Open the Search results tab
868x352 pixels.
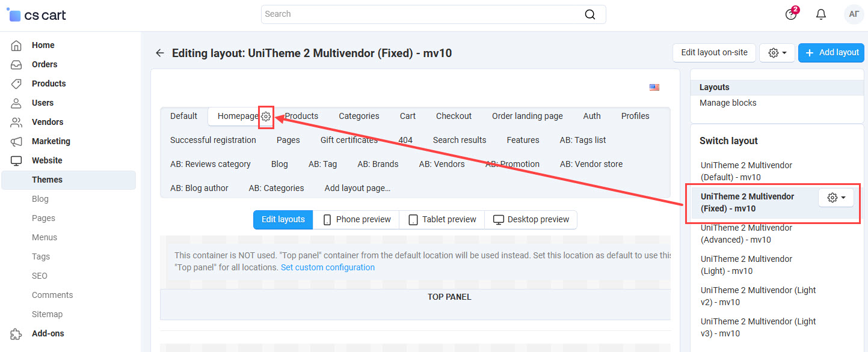460,140
